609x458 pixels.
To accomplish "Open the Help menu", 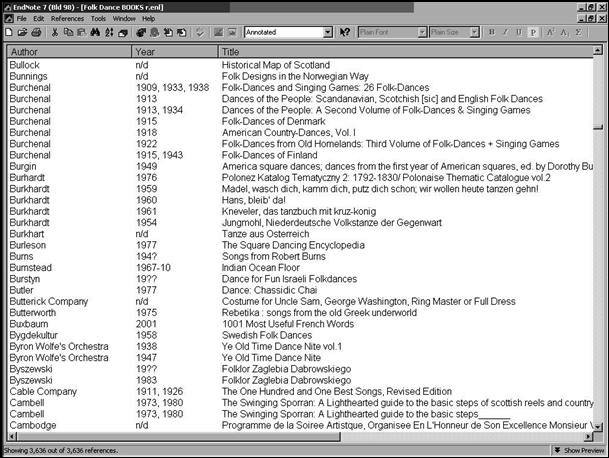I will (148, 19).
